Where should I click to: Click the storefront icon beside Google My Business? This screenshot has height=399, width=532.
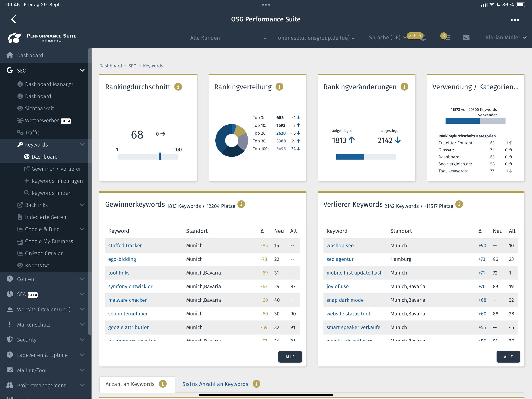click(x=20, y=241)
